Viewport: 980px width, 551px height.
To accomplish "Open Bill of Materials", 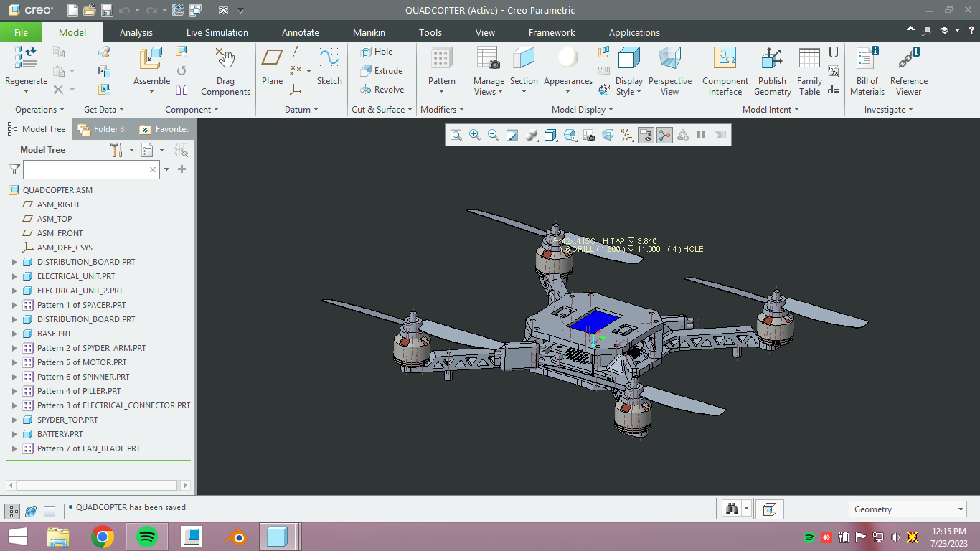I will click(867, 59).
